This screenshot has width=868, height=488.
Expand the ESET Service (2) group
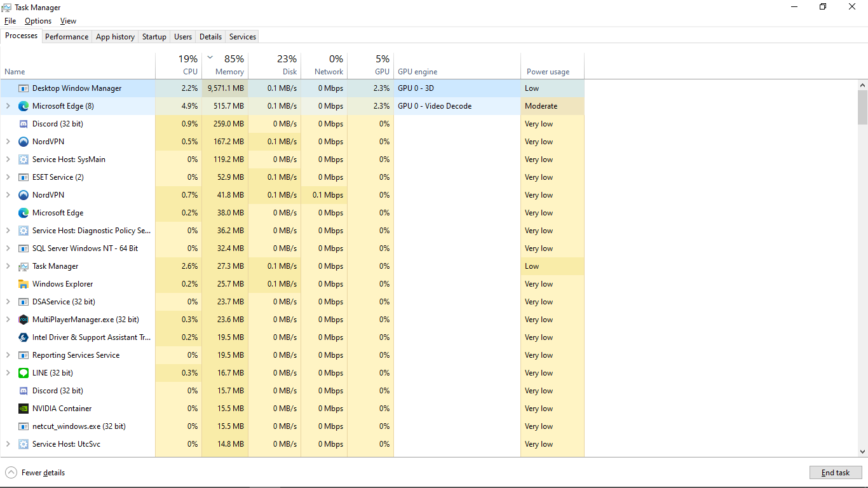point(8,177)
